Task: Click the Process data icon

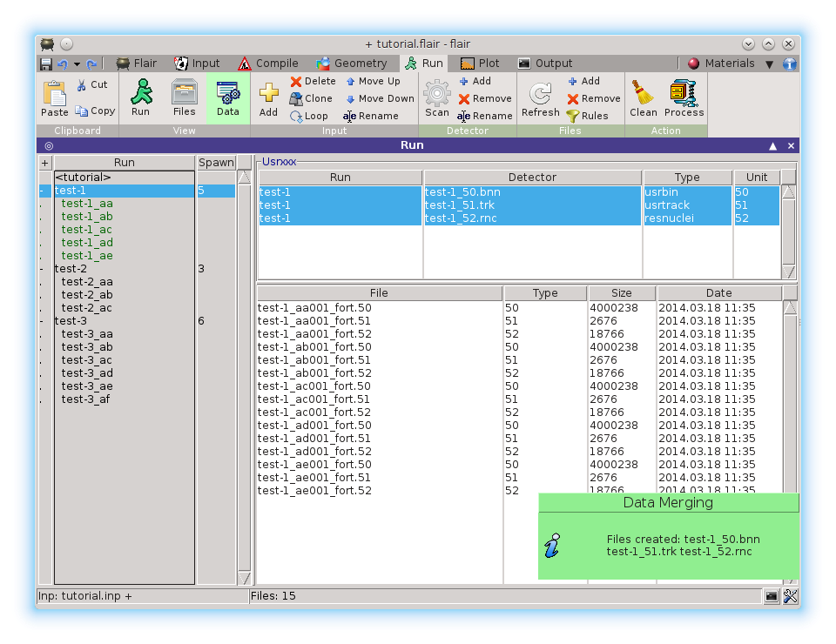Action: tap(684, 96)
